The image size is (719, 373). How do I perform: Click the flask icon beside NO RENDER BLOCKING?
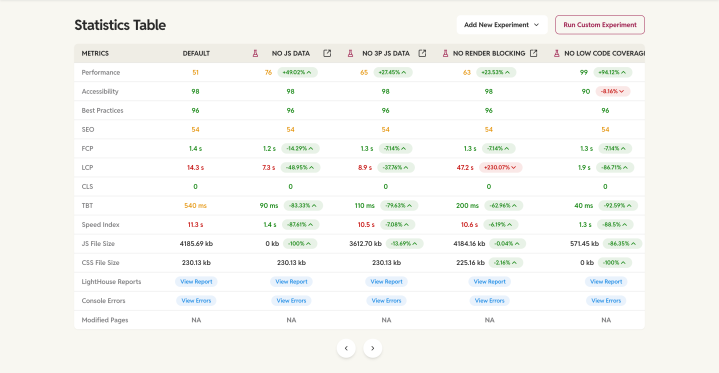pyautogui.click(x=445, y=53)
